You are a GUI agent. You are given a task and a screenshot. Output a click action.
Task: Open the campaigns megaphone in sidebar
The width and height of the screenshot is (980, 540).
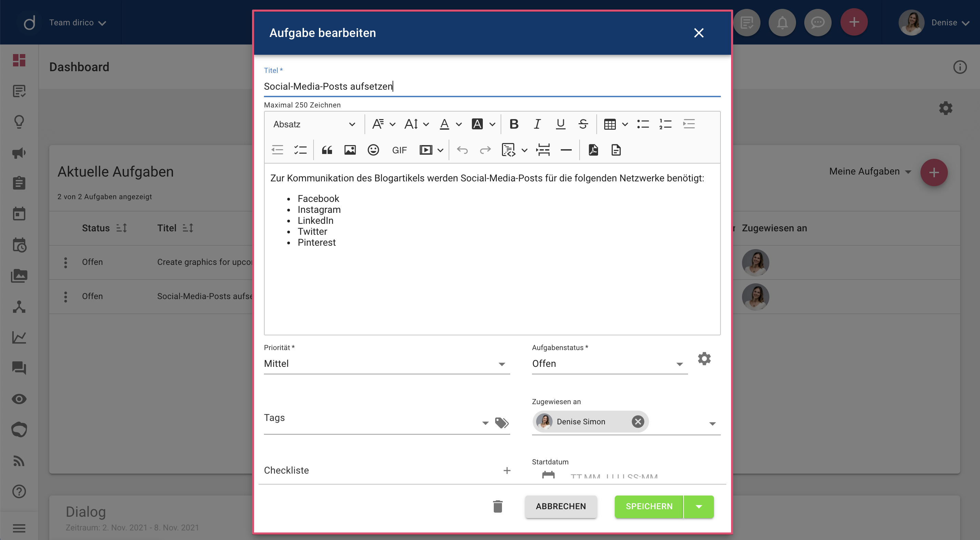coord(19,153)
